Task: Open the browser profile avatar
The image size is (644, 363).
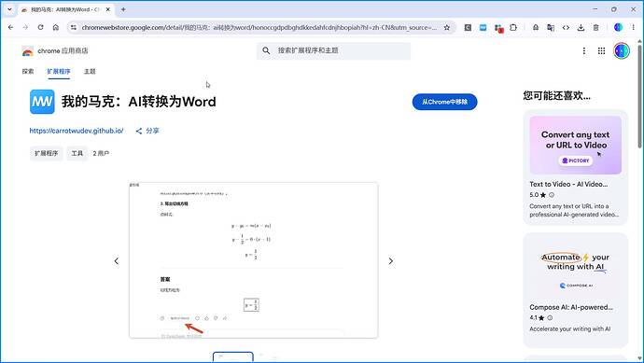Action: (x=618, y=27)
